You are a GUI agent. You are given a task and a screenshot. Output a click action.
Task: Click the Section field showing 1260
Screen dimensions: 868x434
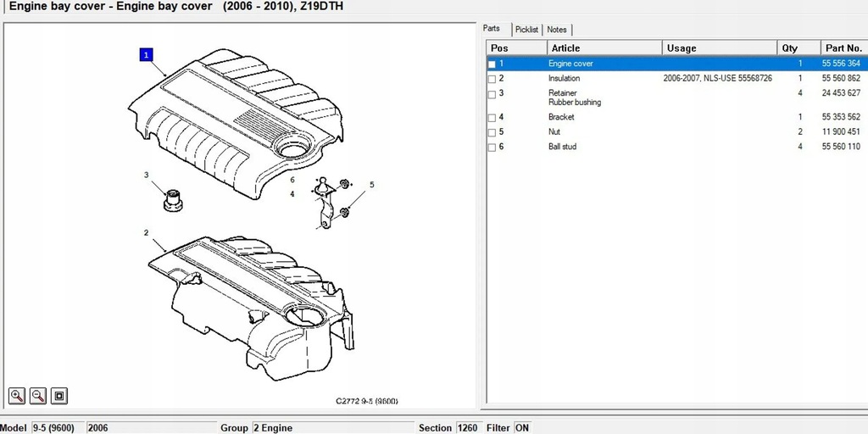pos(468,427)
